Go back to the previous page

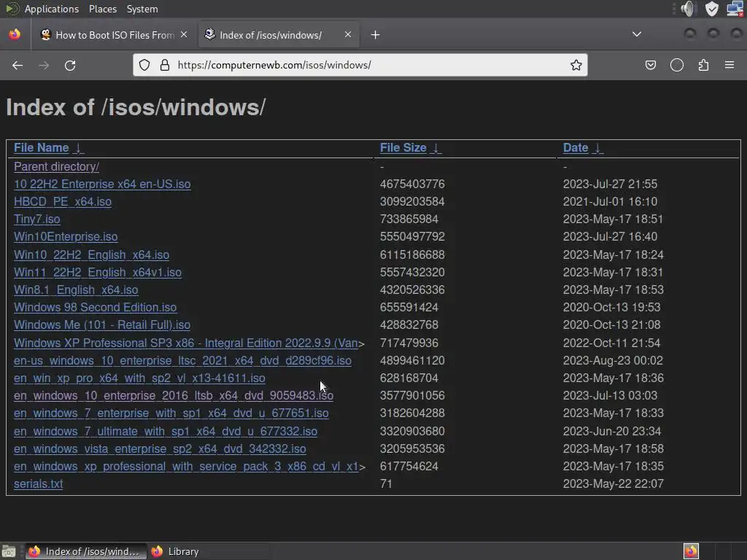point(18,65)
